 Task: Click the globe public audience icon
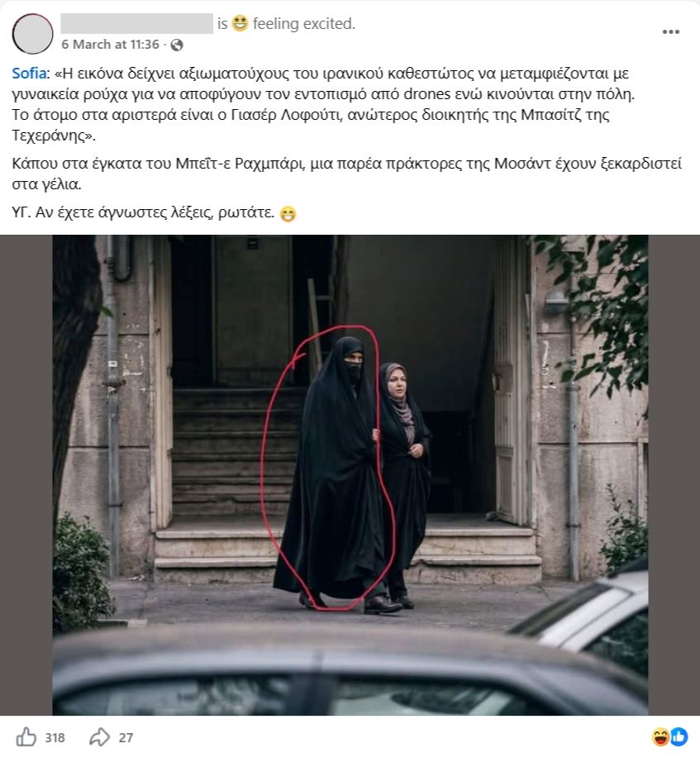tap(177, 45)
